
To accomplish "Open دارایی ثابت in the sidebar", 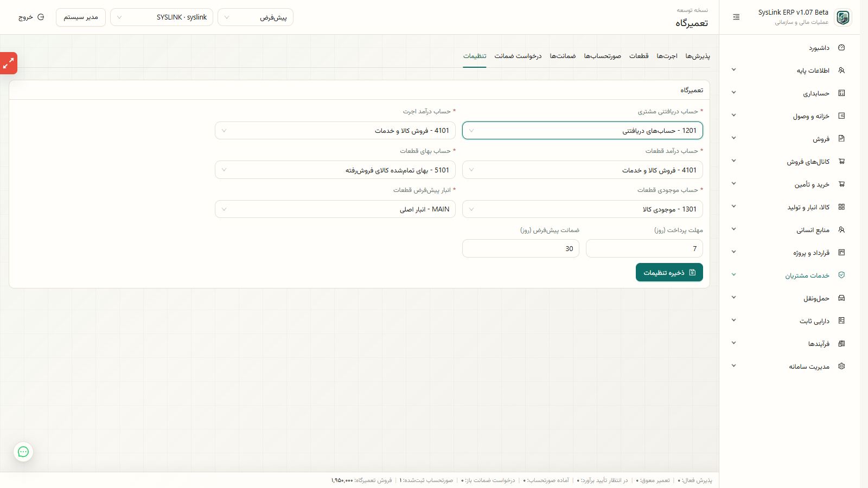I will (x=790, y=321).
